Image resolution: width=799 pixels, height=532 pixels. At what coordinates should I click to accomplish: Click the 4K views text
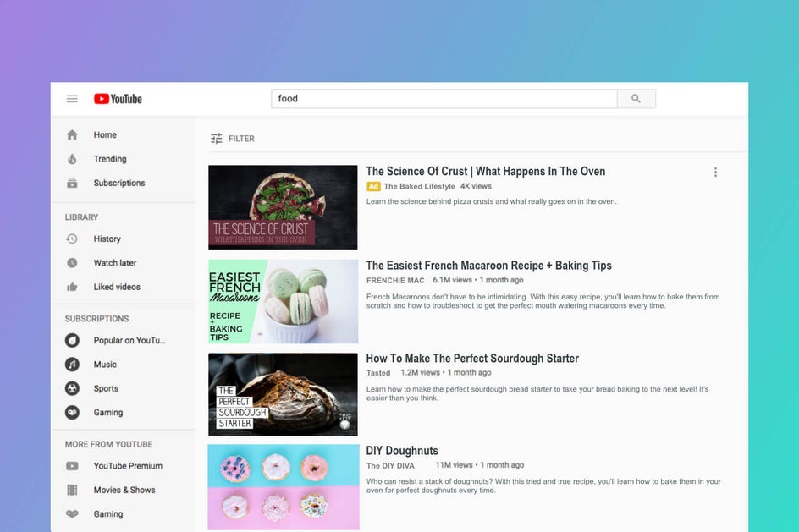(x=476, y=186)
